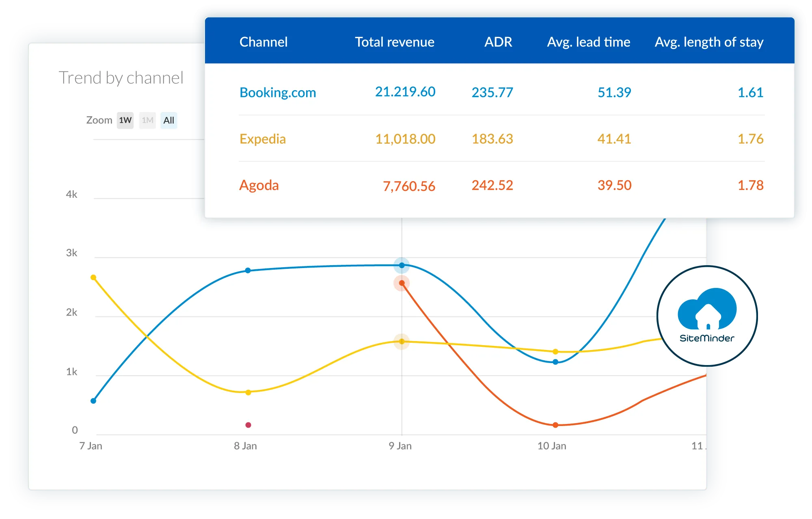The image size is (812, 519).
Task: Sort by ADR column header
Action: tap(498, 42)
